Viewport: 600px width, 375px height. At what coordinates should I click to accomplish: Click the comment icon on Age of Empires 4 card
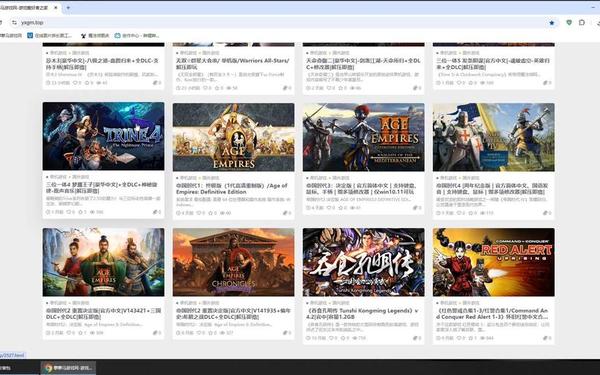coord(545,213)
